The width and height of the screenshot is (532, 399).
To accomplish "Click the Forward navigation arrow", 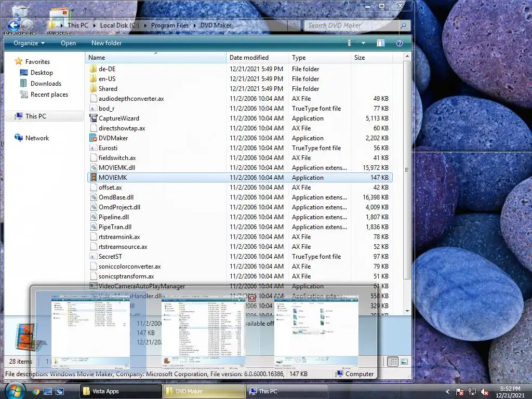I will (x=28, y=25).
